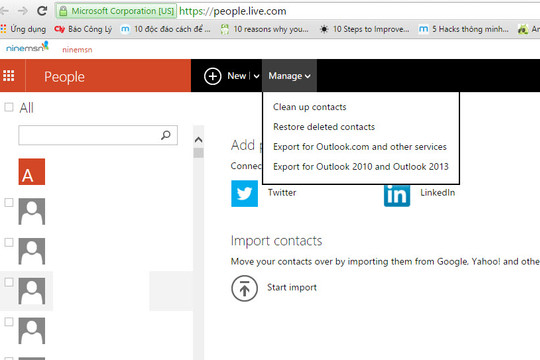
Task: Open the Báo Công Lý bookmark
Action: point(83,29)
